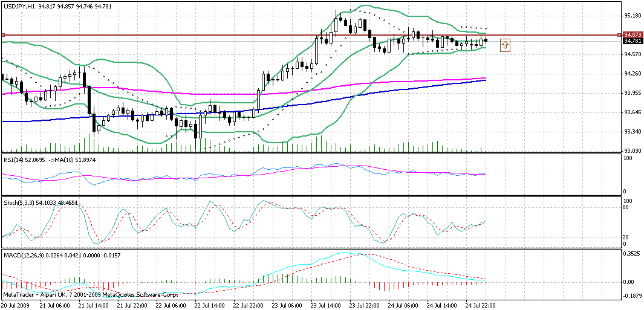Viewport: 644px width, 310px height.
Task: Click the 21 Jul 14:00 time label
Action: tap(94, 306)
